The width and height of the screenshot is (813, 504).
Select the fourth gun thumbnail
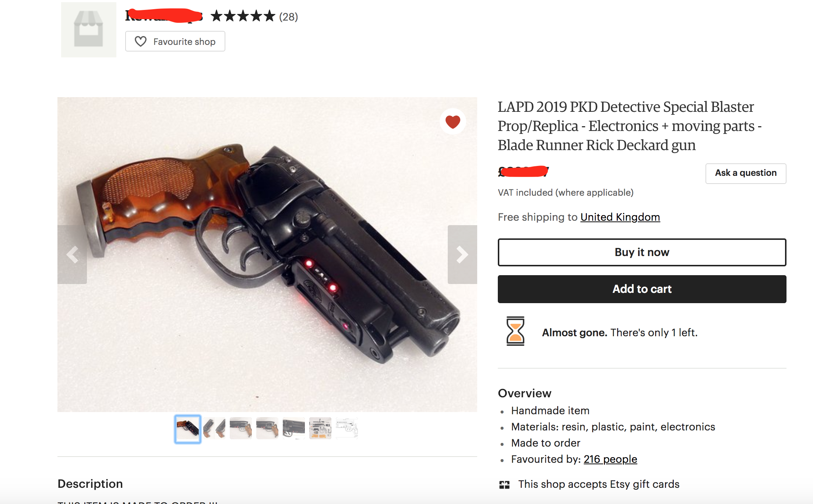tap(267, 428)
